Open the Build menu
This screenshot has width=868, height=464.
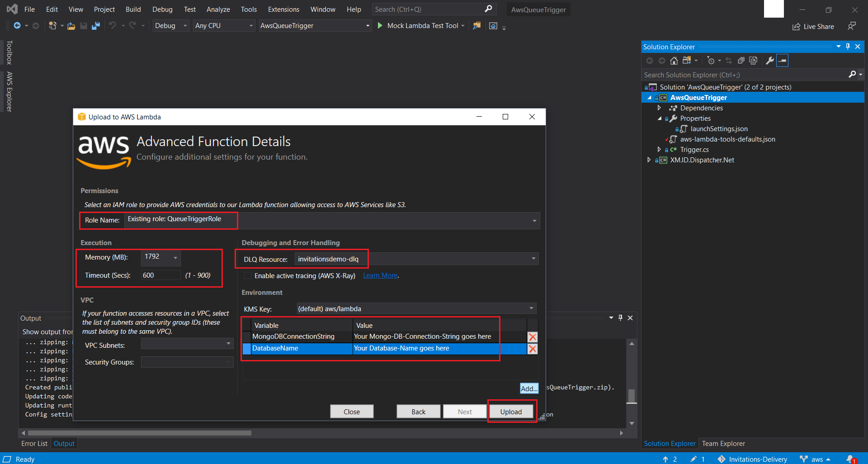[x=133, y=9]
